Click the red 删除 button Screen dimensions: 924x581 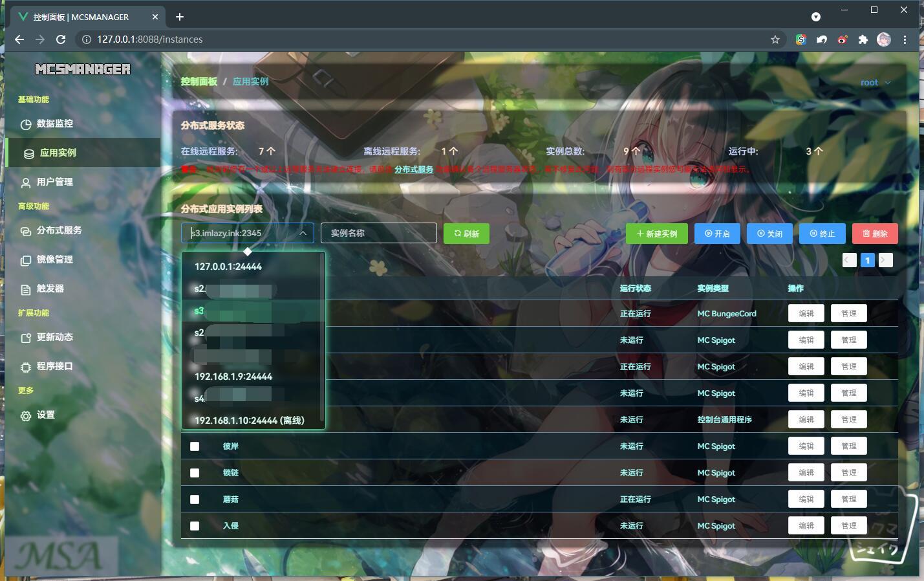pyautogui.click(x=875, y=234)
